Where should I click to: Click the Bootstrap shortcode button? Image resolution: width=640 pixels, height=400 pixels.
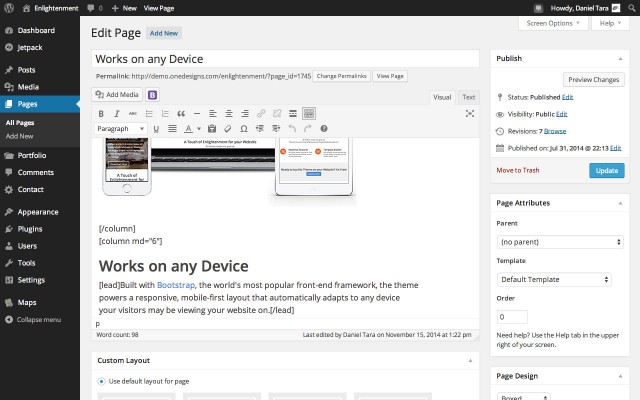pos(153,95)
